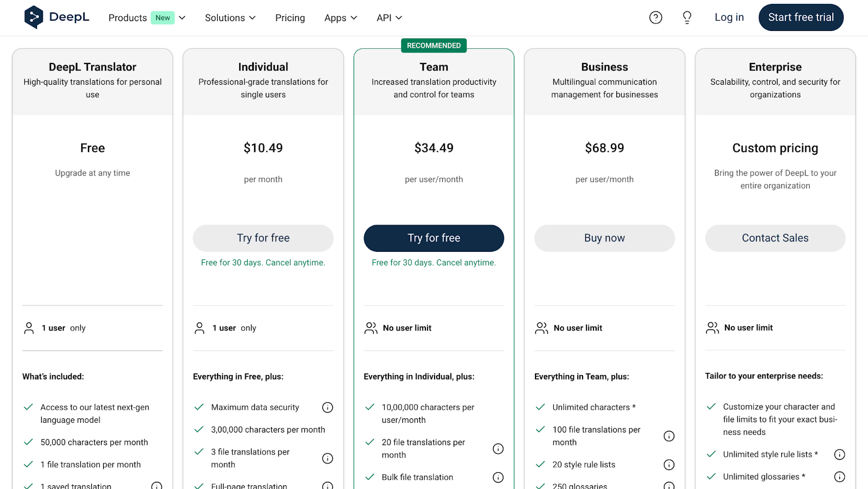The image size is (868, 489).
Task: Click the lightbulb ideas icon
Action: 686,17
